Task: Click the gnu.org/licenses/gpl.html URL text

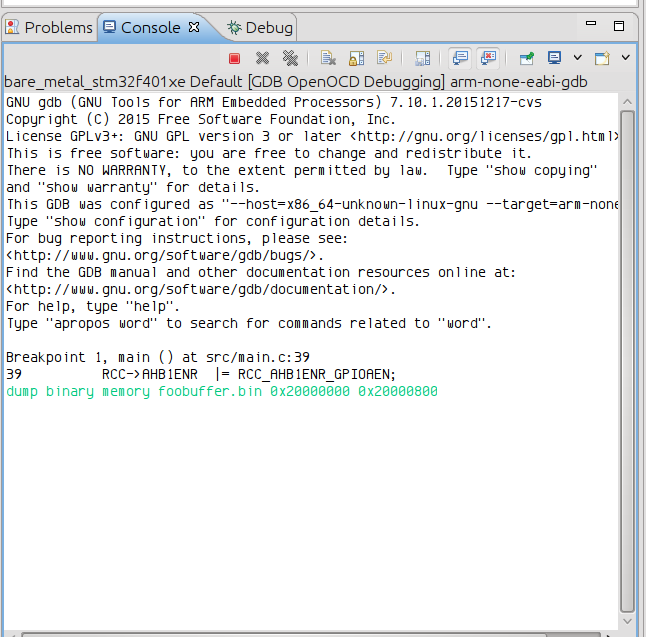Action: point(484,136)
